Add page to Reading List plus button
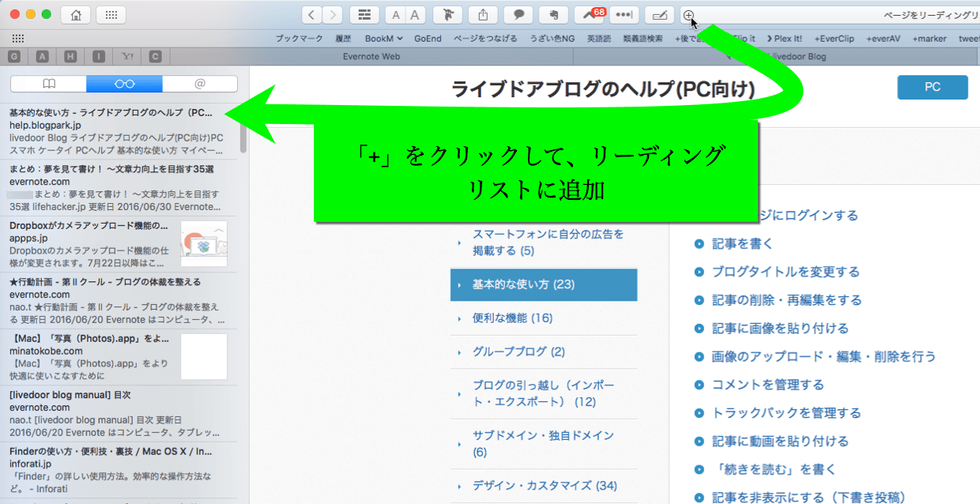 (688, 15)
